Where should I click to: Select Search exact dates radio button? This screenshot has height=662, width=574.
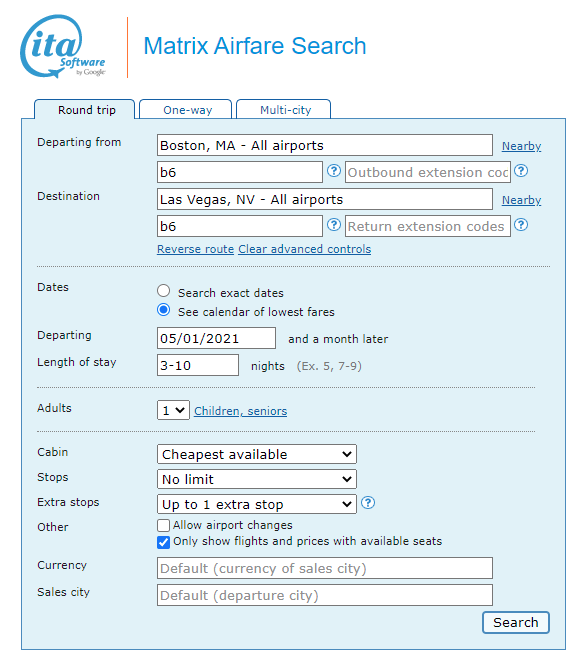pos(163,291)
